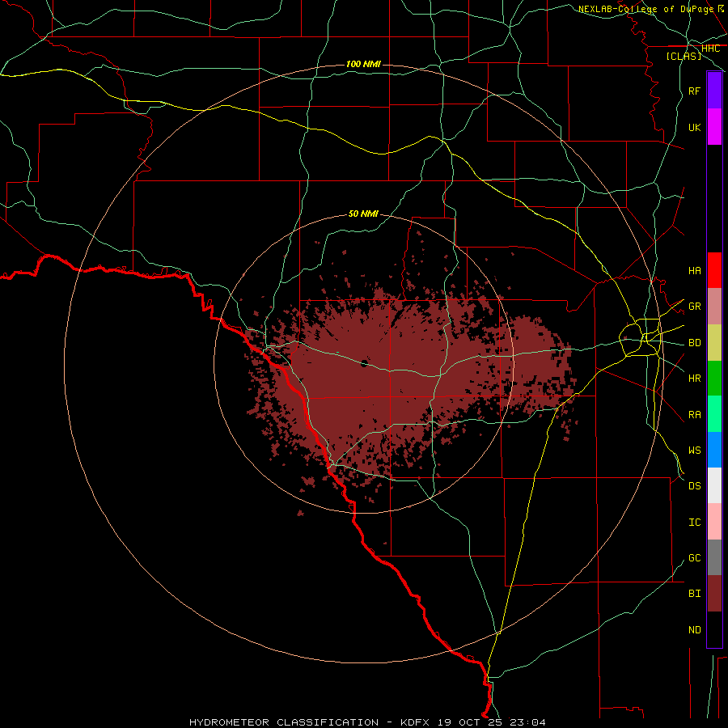Click the ND legend label
The width and height of the screenshot is (728, 728).
[694, 630]
